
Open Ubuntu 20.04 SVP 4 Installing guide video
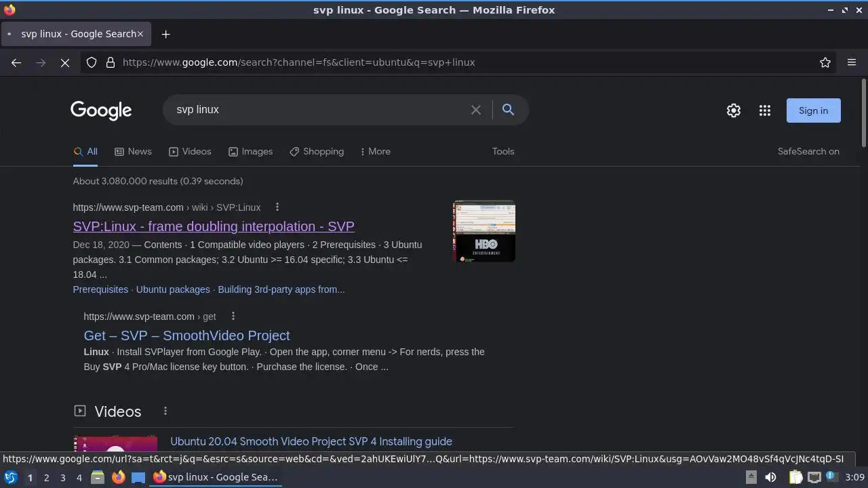(311, 441)
